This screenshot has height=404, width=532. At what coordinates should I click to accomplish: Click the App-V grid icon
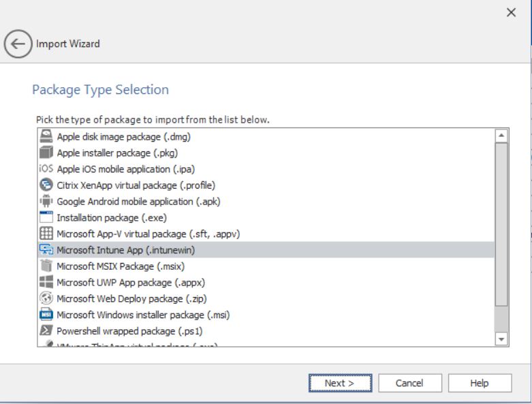pos(46,234)
